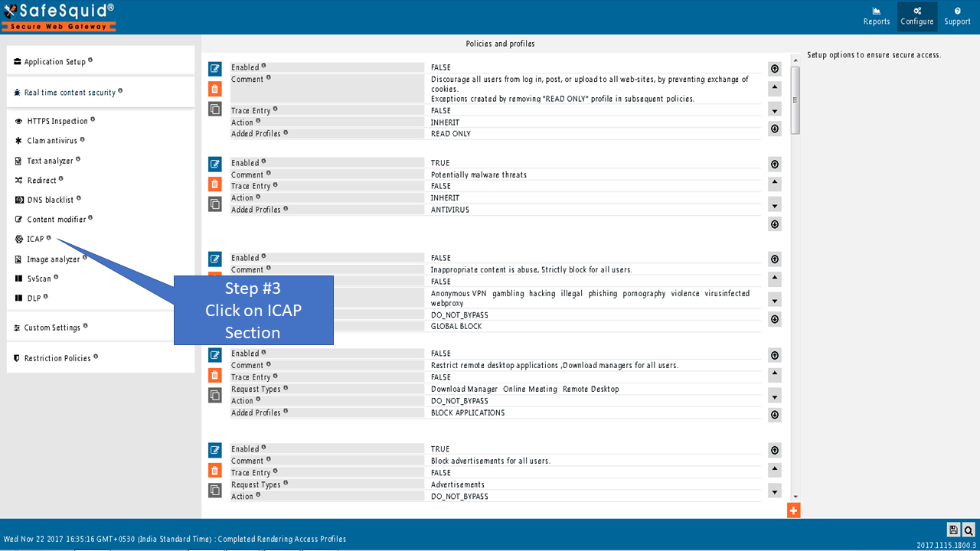
Task: Expand the Custom Settings section
Action: coord(51,328)
